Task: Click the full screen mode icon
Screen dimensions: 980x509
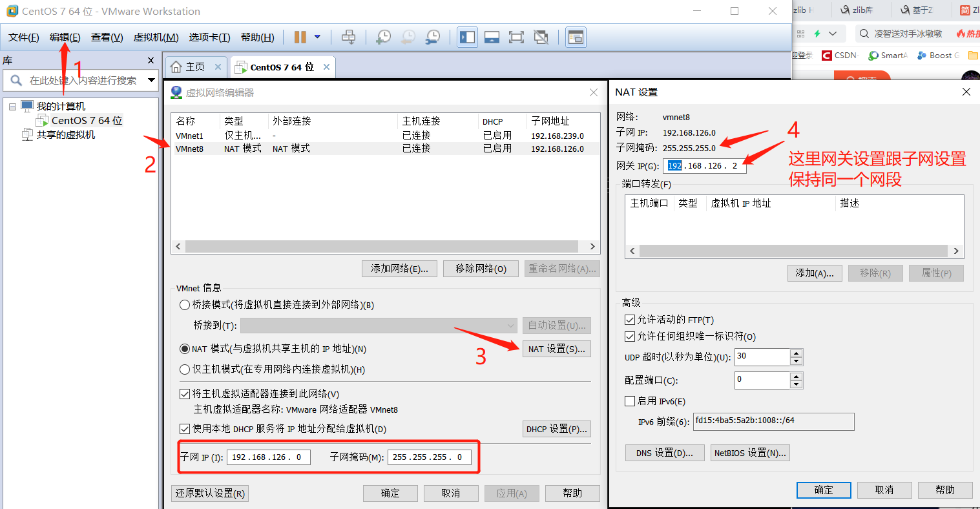Action: click(x=516, y=37)
